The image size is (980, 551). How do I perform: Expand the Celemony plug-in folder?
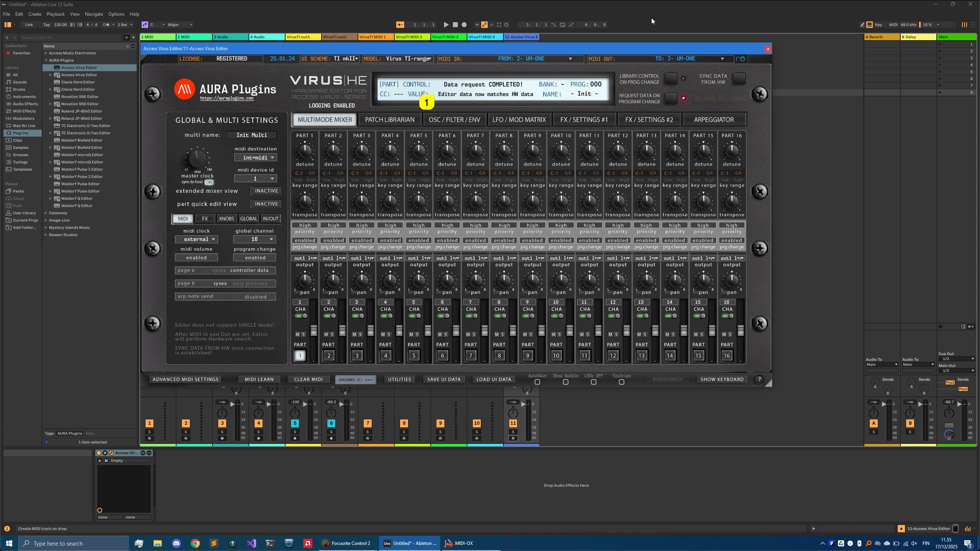click(x=46, y=213)
